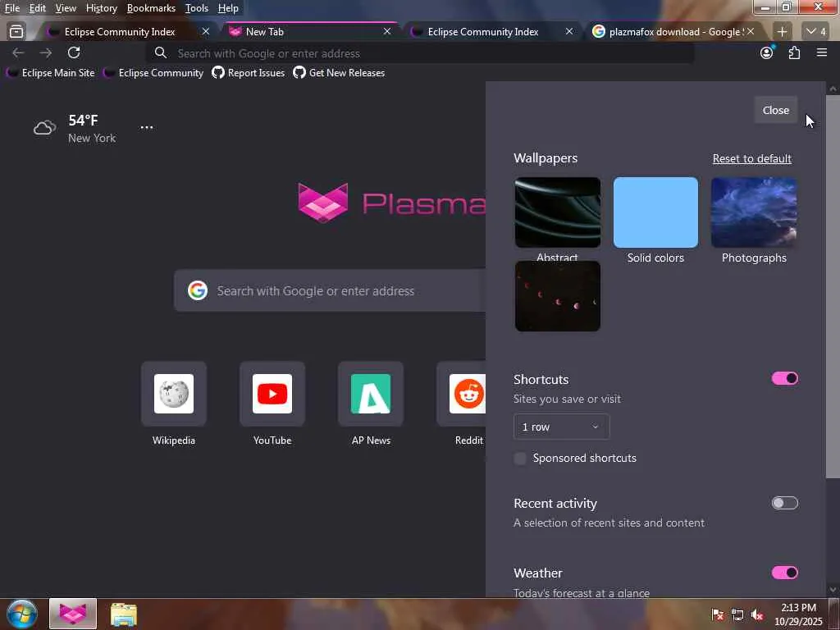This screenshot has width=840, height=630.
Task: Open the Get New Releases bookmark
Action: [x=339, y=73]
